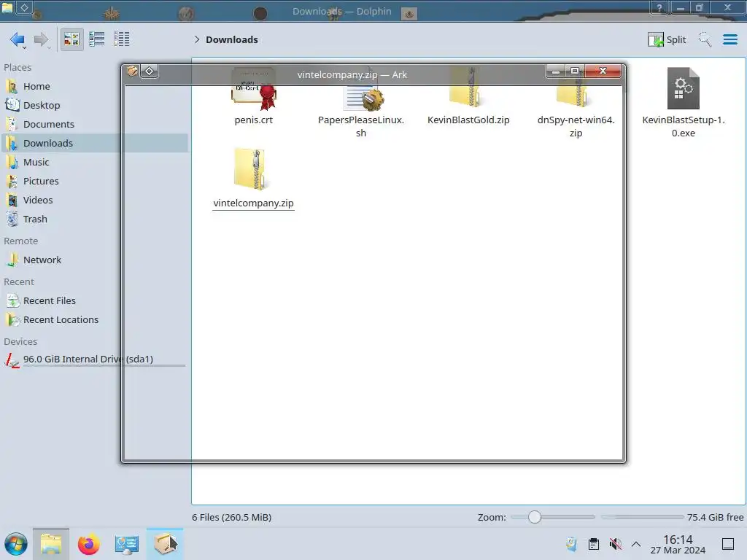Image resolution: width=747 pixels, height=560 pixels.
Task: Click the Dolphin window menu icon
Action: coord(7,7)
